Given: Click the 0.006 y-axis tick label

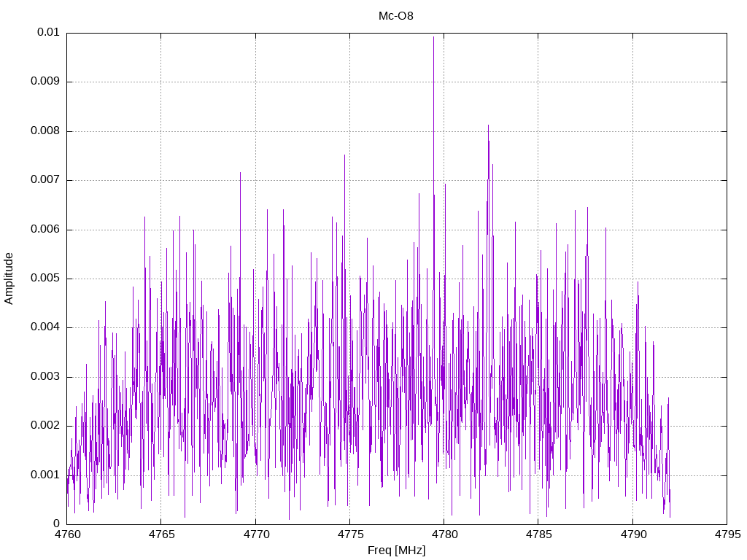Looking at the screenshot, I should [45, 230].
